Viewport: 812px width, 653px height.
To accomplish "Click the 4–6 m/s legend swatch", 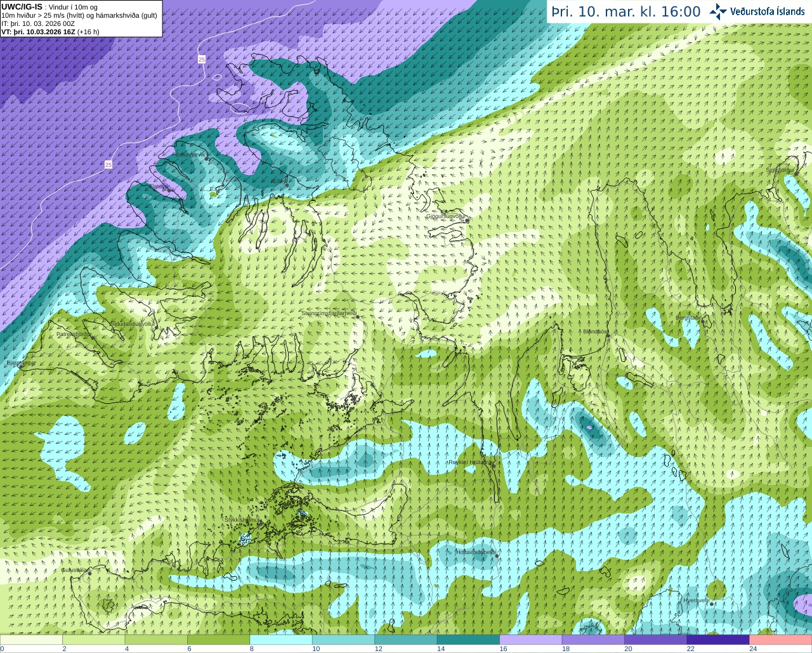I will click(x=156, y=640).
